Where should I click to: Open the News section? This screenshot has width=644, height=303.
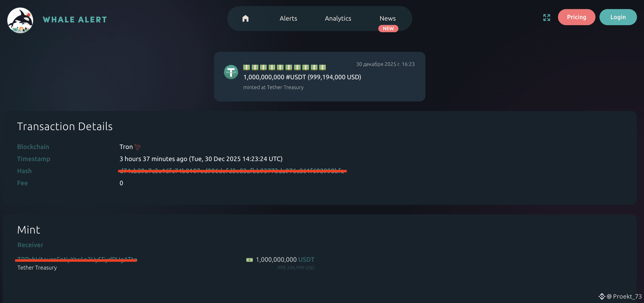tap(388, 18)
